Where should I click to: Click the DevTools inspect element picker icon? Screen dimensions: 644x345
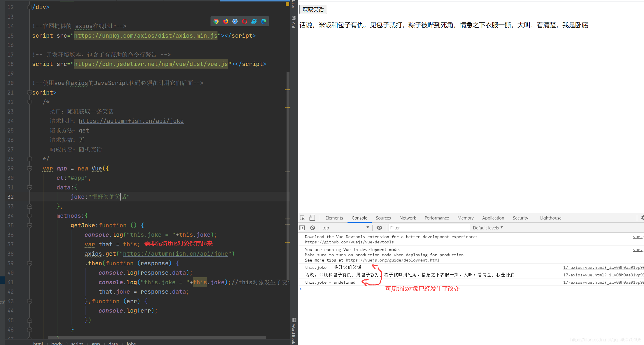(302, 218)
